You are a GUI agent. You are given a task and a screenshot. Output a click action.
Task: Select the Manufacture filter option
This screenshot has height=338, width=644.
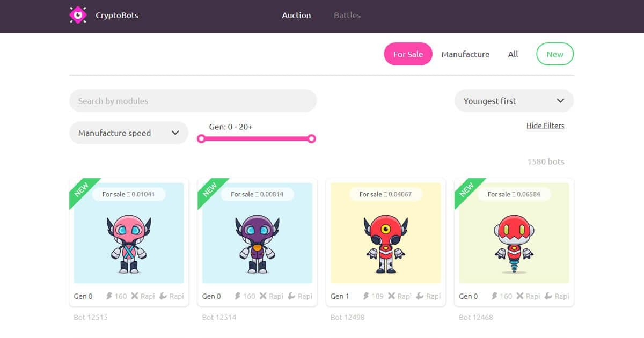[x=465, y=54]
